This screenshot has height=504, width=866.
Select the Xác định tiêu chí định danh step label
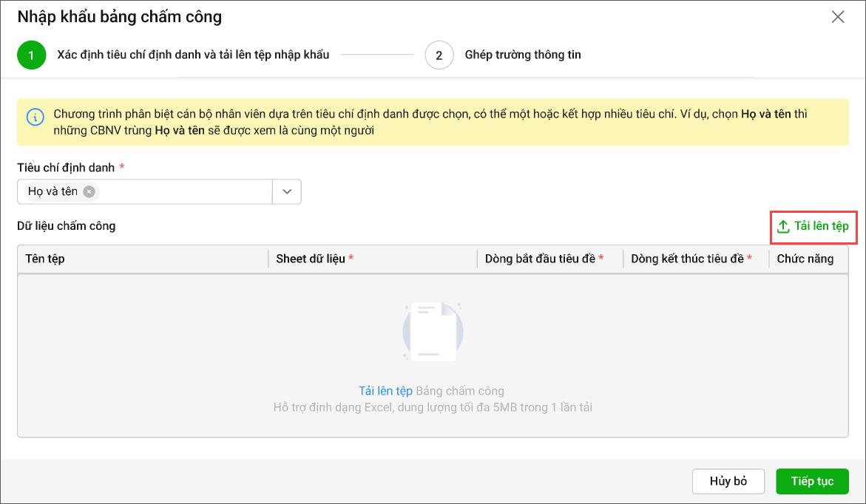tap(193, 55)
